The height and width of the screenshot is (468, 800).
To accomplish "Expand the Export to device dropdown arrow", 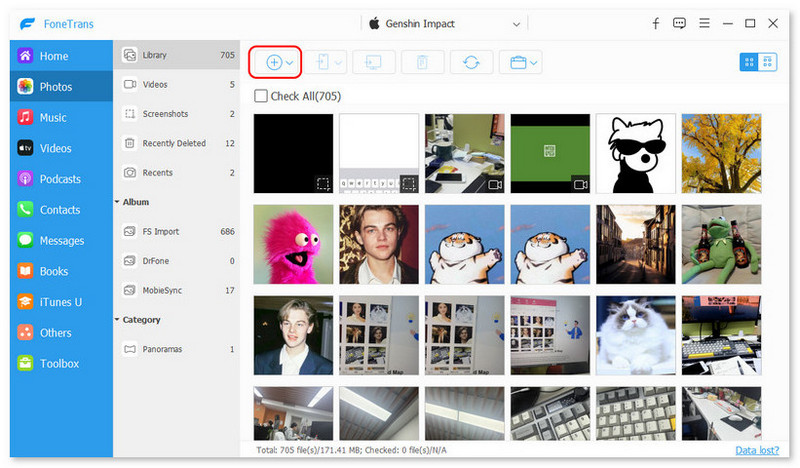I will (338, 63).
